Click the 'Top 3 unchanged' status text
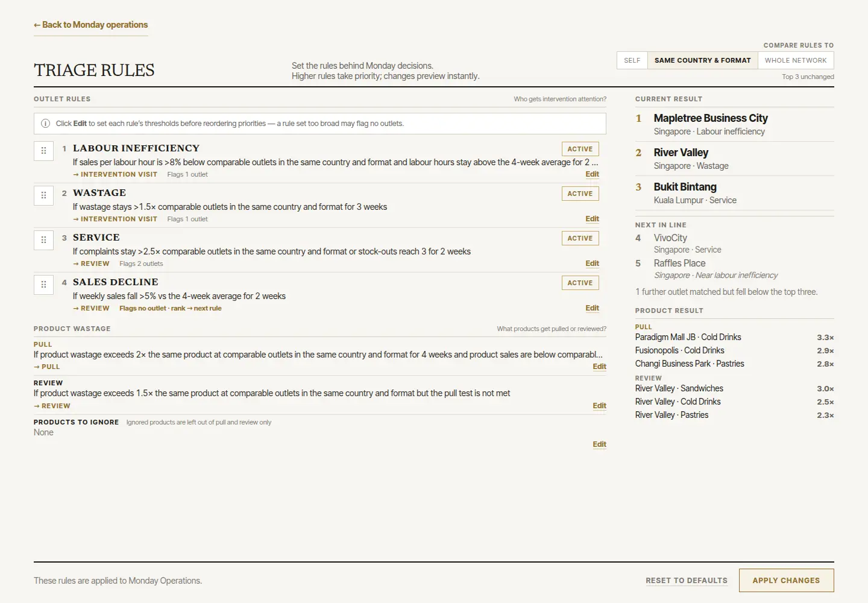The image size is (868, 603). 808,77
